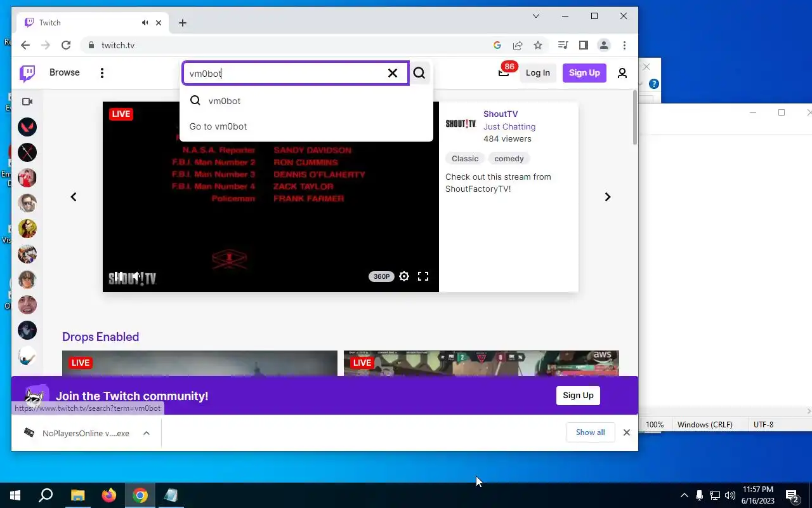Open ShoutTV channel logo in info card
The height and width of the screenshot is (508, 812).
(461, 124)
